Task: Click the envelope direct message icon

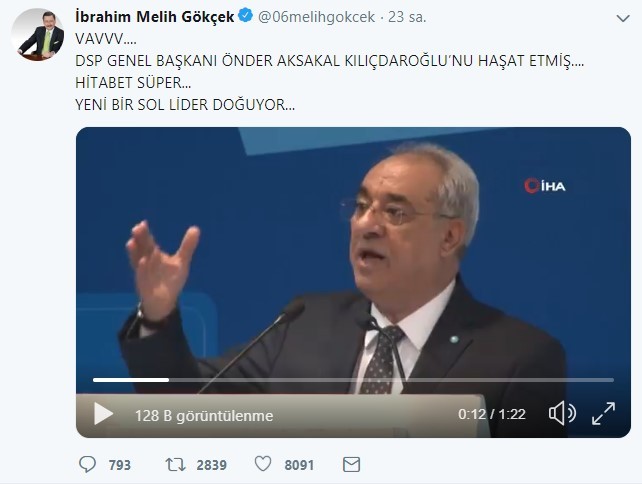Action: [x=351, y=465]
